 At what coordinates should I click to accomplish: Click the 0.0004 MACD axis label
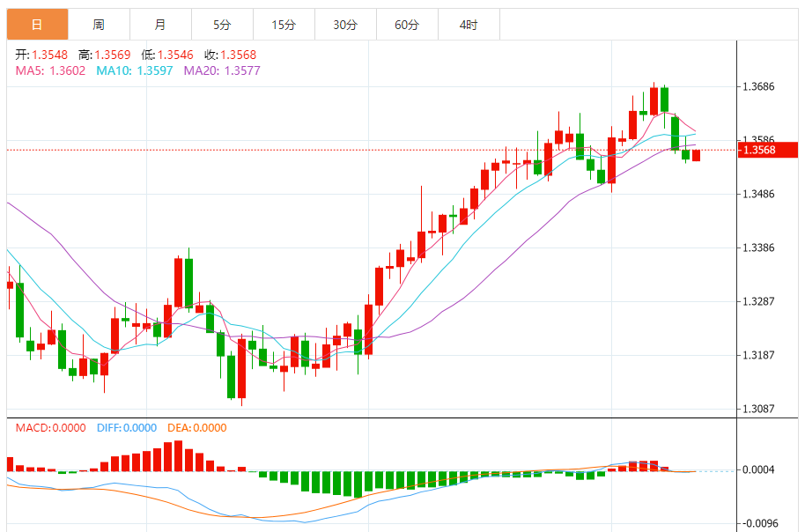[758, 469]
